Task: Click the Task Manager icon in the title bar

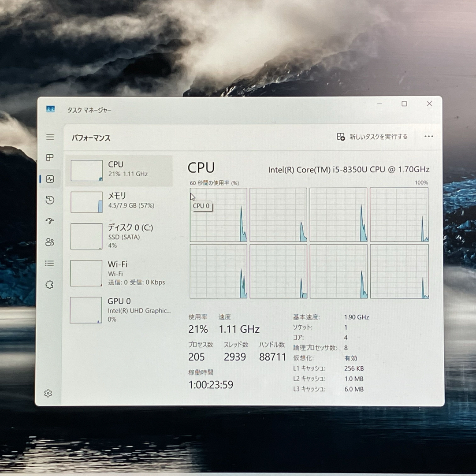Action: point(50,110)
